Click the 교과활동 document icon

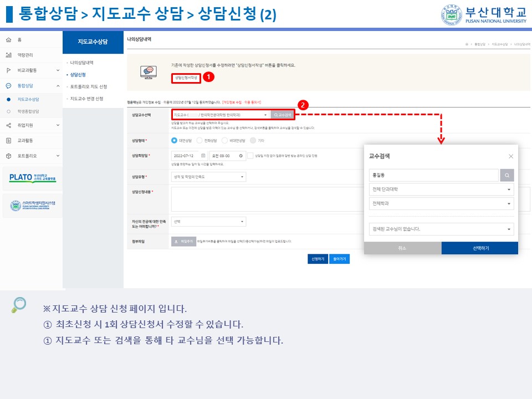coord(8,141)
